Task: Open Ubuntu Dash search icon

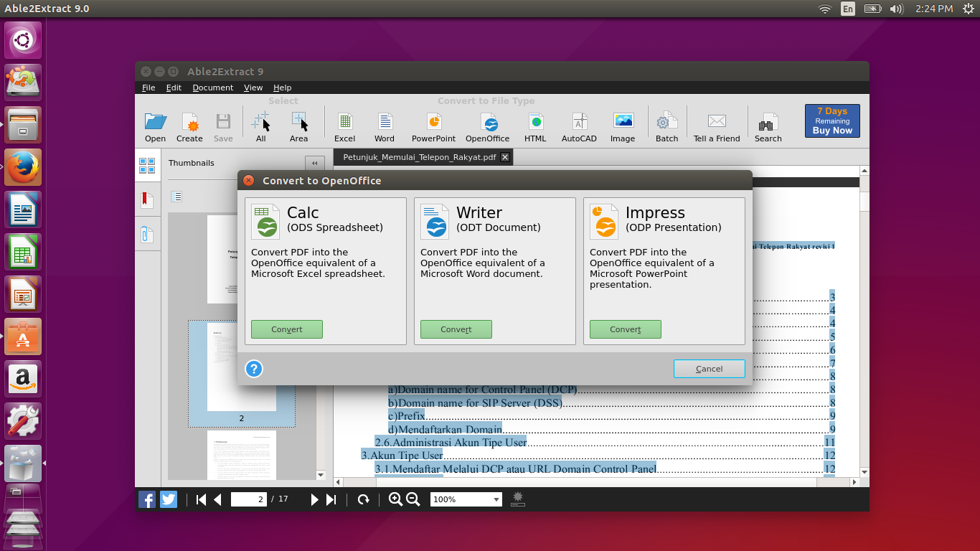Action: click(x=23, y=40)
